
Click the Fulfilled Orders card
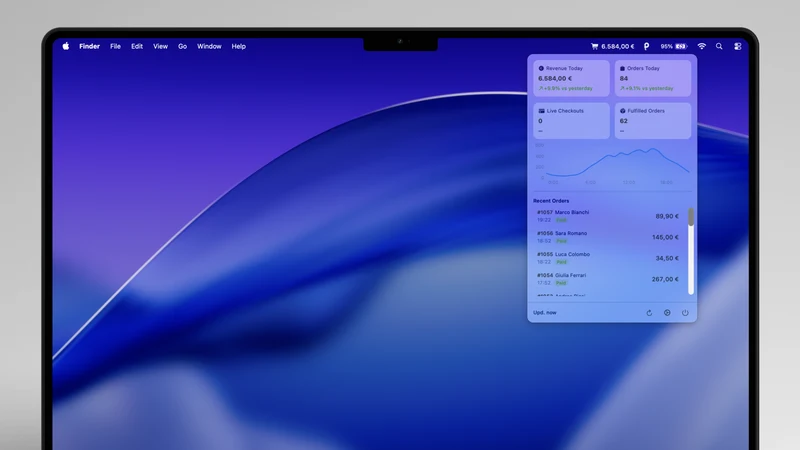click(x=653, y=120)
